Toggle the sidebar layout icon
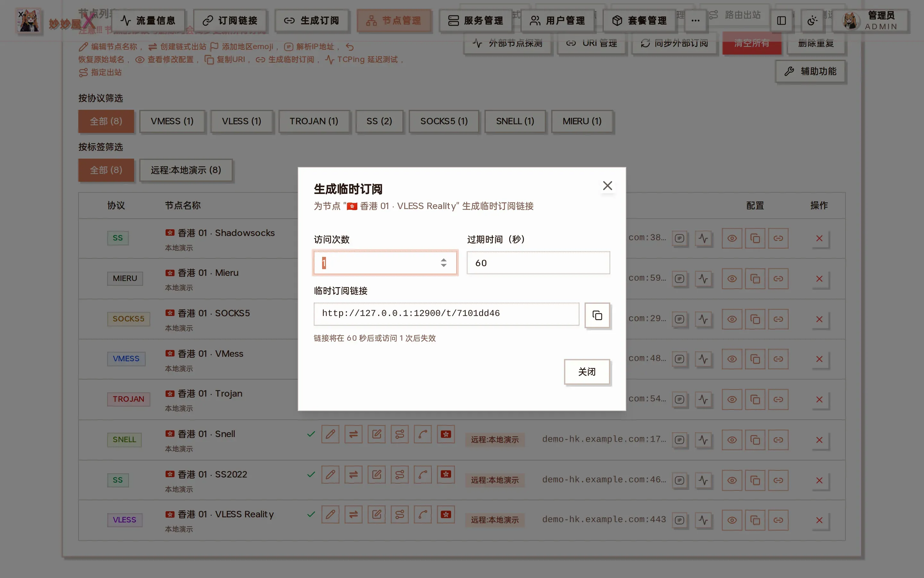924x578 pixels. point(781,20)
